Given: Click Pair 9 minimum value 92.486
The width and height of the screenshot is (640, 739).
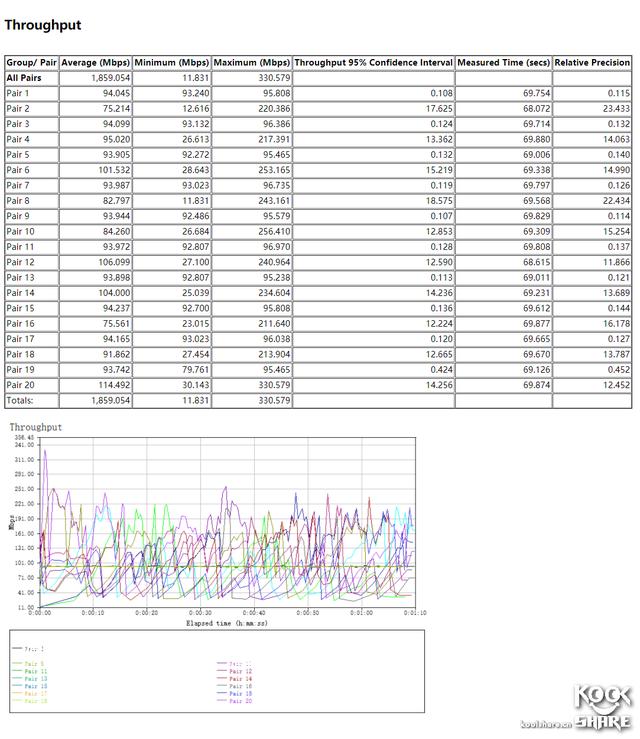Looking at the screenshot, I should tap(196, 216).
